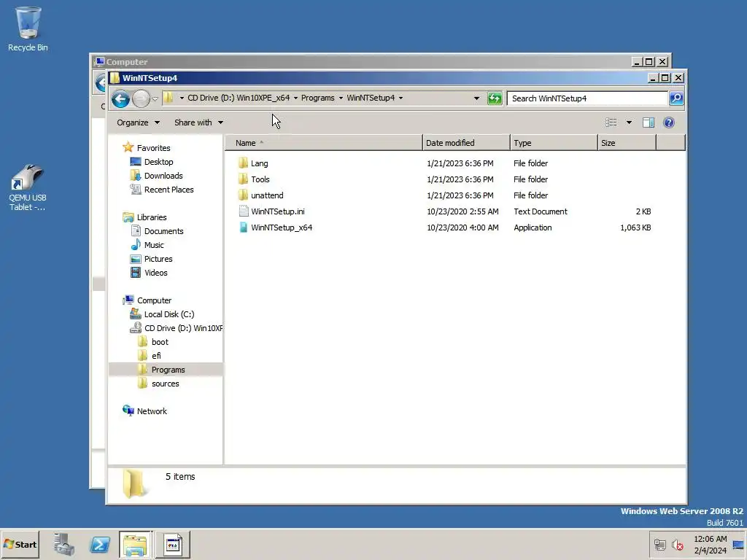
Task: Open the Lang folder icon
Action: point(243,163)
